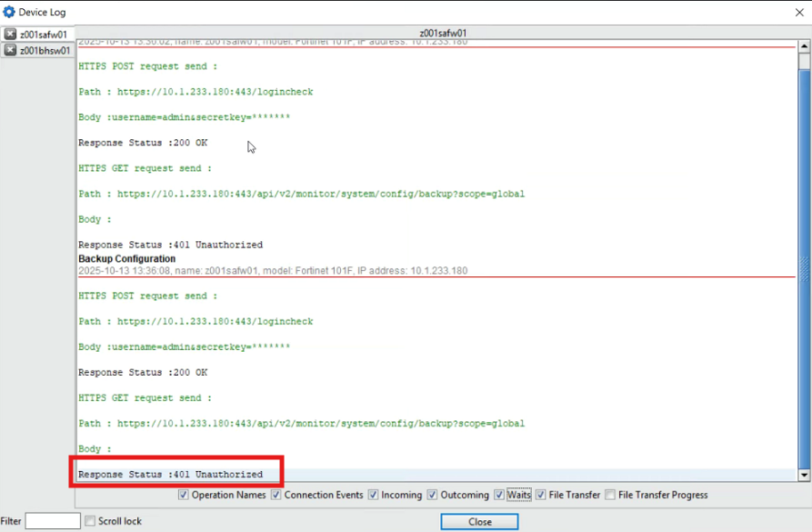Focus the Filter input field
The image size is (812, 532).
coord(53,520)
